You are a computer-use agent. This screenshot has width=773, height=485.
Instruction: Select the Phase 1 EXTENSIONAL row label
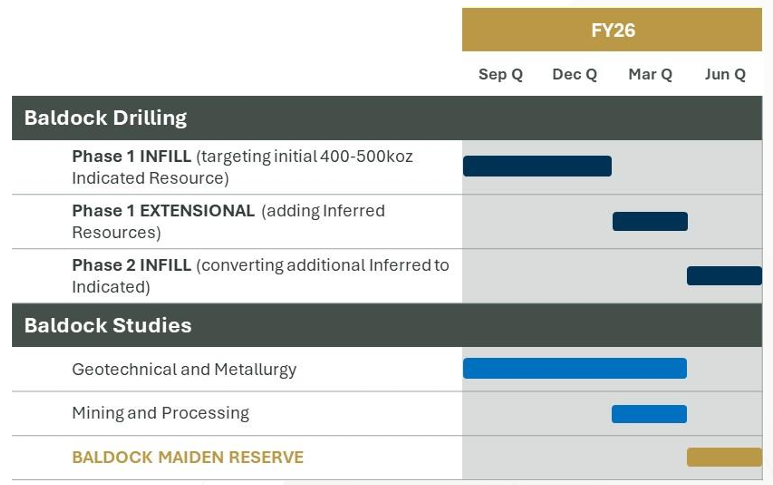point(163,211)
